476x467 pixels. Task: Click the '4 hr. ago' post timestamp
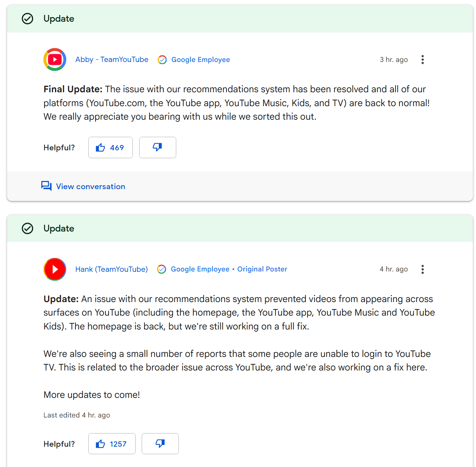tap(394, 269)
